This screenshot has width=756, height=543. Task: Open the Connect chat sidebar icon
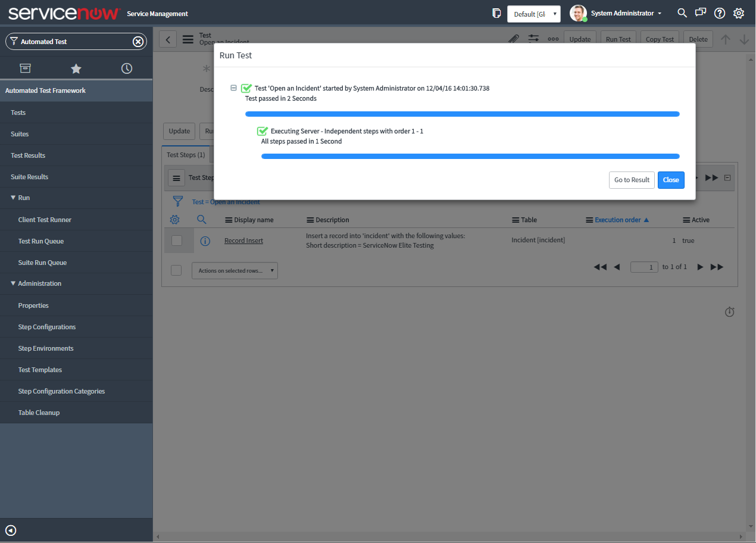[701, 13]
